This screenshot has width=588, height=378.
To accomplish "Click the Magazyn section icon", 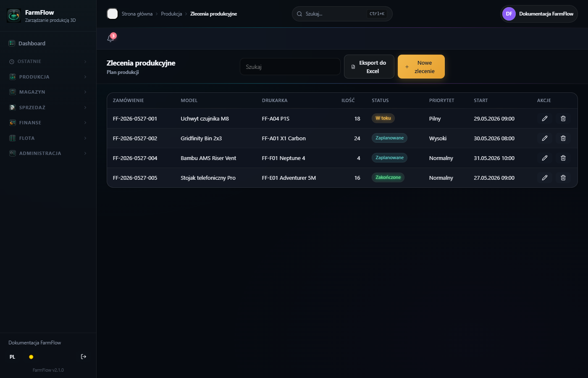I will click(13, 92).
